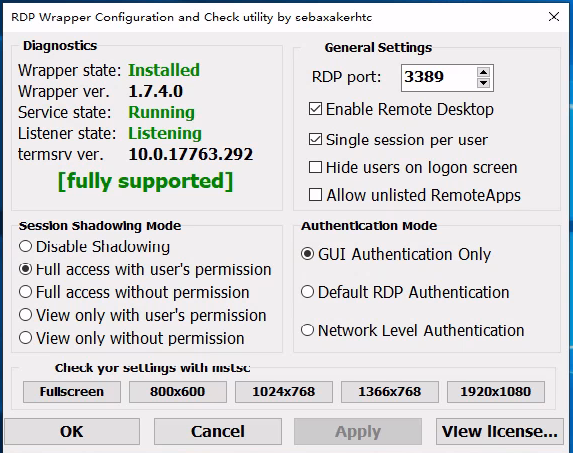
Task: Click the RDP port number field
Action: point(439,78)
